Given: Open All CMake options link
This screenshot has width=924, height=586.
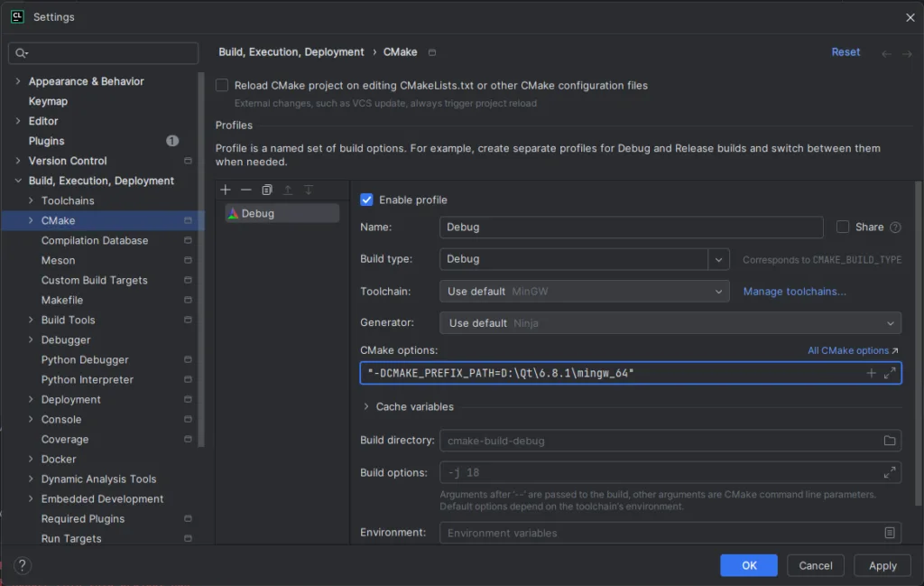Looking at the screenshot, I should (853, 350).
